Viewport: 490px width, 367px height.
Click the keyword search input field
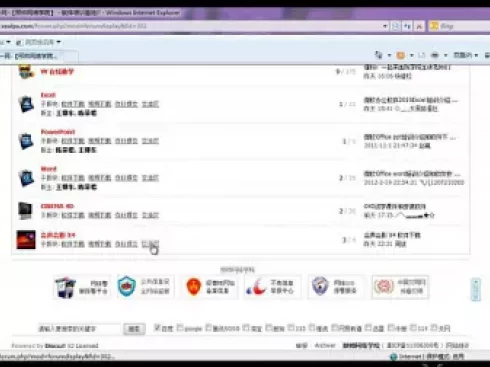79,329
